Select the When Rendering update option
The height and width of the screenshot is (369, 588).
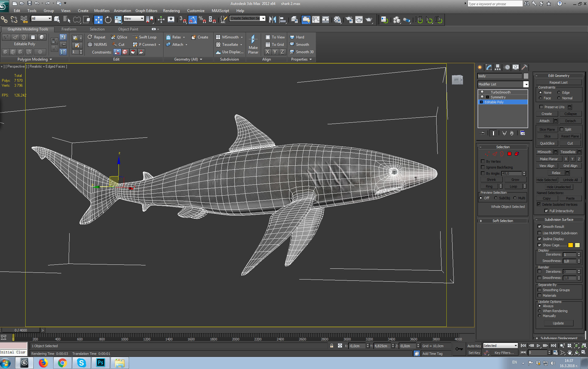[x=539, y=311]
